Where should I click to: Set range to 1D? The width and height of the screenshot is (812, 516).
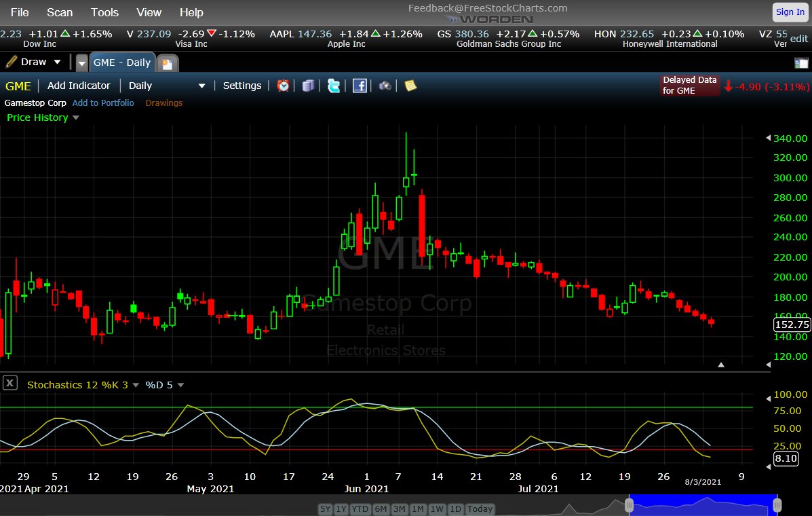pos(455,509)
